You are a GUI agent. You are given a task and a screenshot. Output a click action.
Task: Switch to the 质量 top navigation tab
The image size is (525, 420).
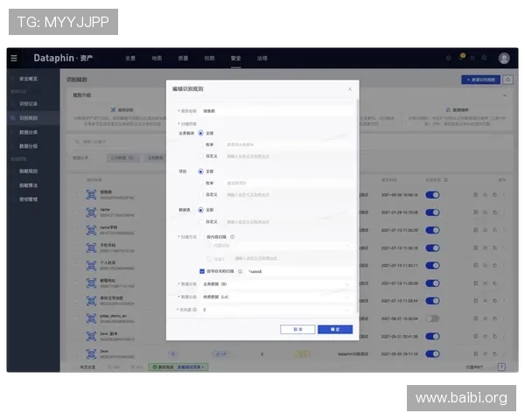pyautogui.click(x=183, y=59)
